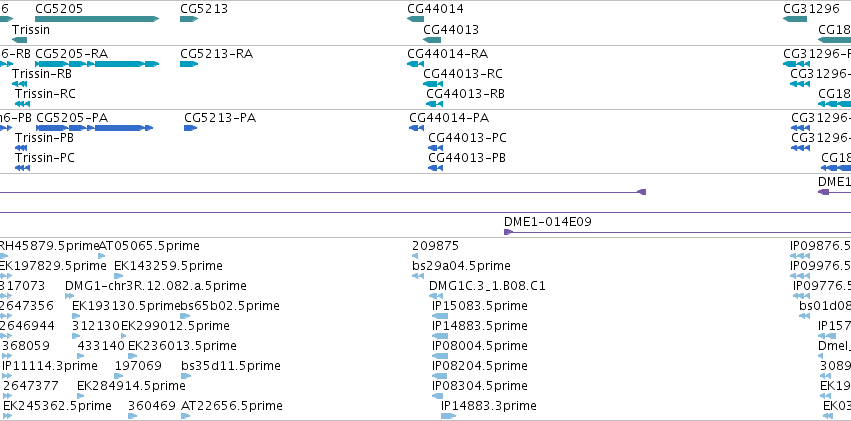The height and width of the screenshot is (421, 851).
Task: Click the CG5213 gene arrow glyph
Action: (189, 19)
